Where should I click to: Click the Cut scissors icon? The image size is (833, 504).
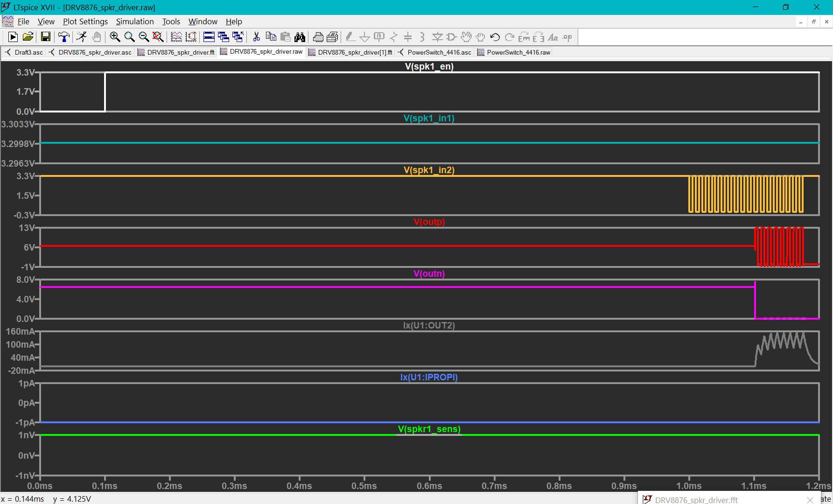click(x=256, y=37)
